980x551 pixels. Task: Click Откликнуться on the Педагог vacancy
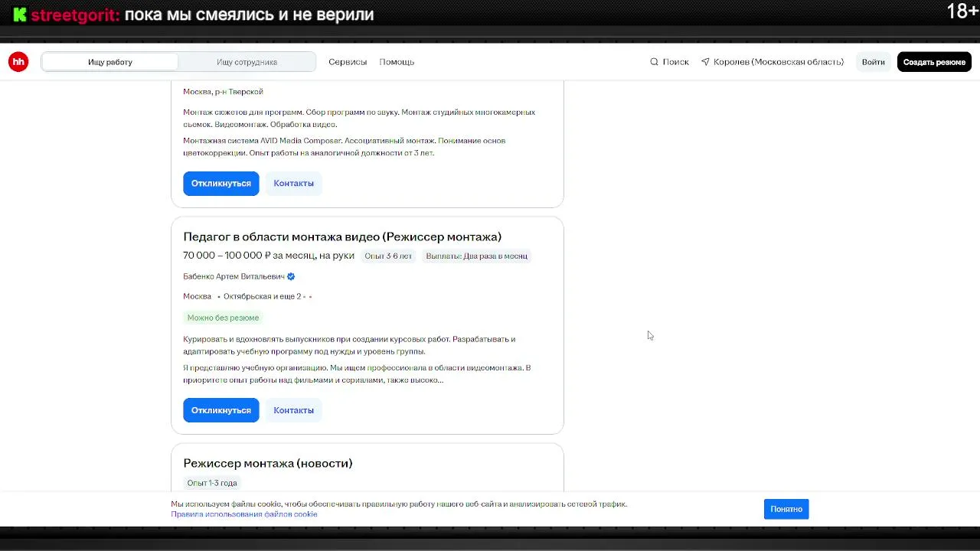click(x=221, y=410)
